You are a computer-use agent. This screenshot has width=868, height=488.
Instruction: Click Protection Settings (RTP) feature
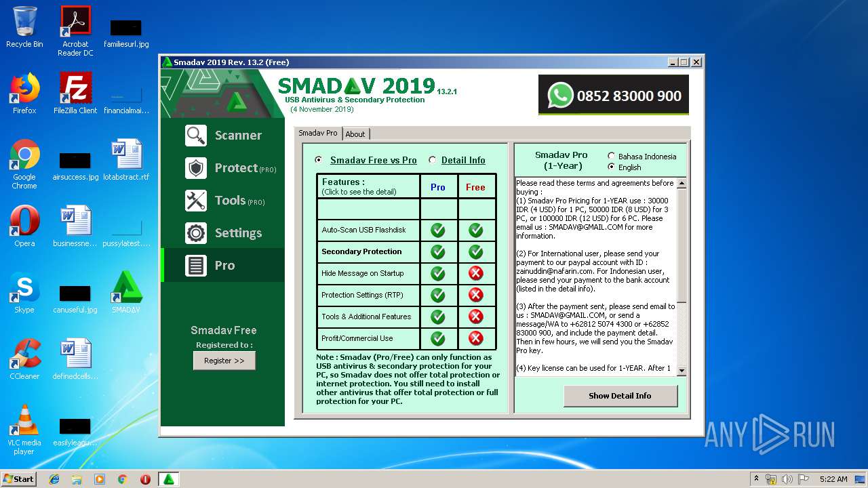coord(368,295)
